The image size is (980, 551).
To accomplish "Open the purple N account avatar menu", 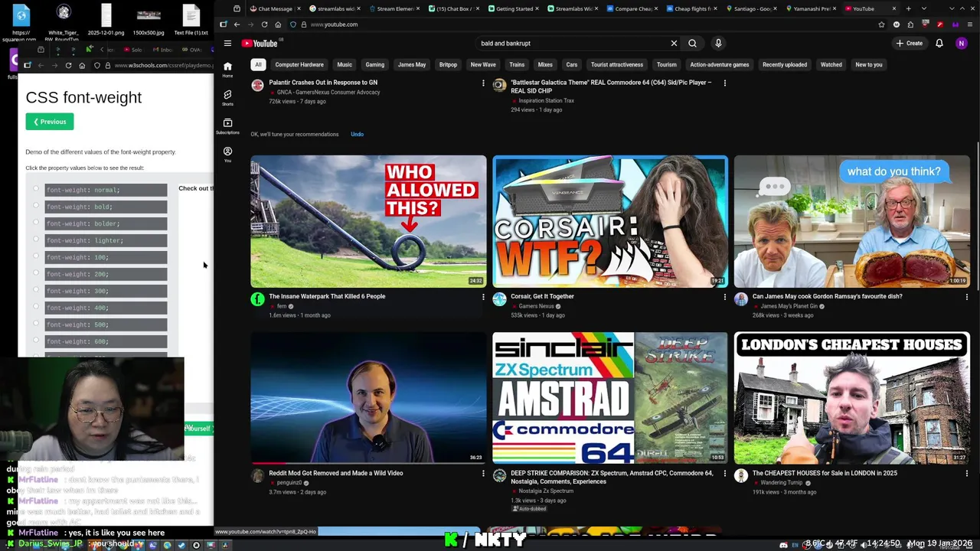I will coord(962,43).
